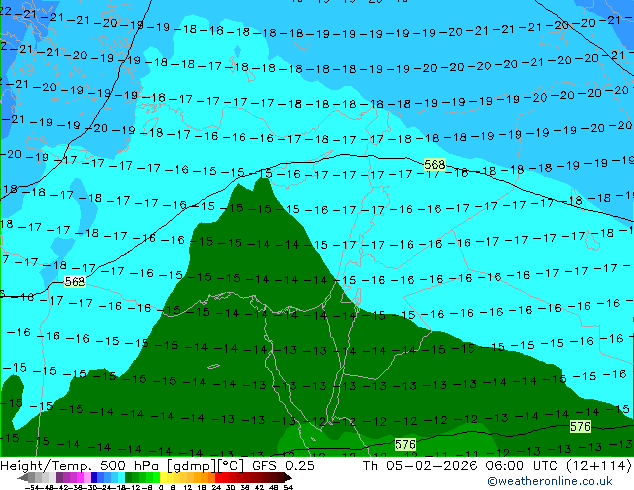
Task: Click the dark green swatch in temperature legend
Action: [x=128, y=478]
